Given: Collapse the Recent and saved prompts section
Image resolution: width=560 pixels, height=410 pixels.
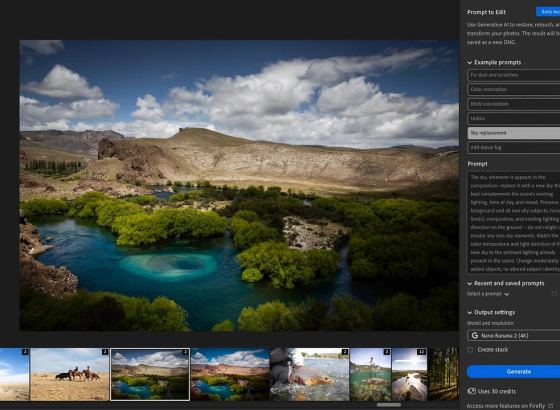Looking at the screenshot, I should [470, 284].
